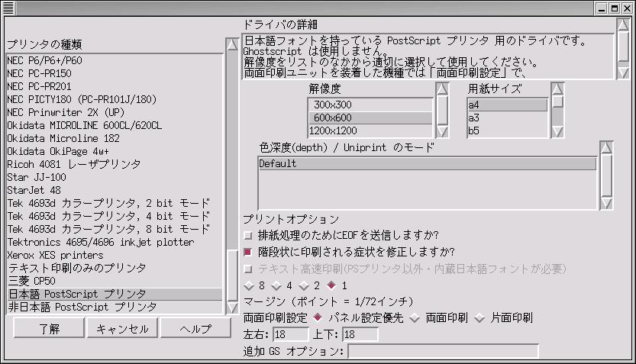Click down arrow of color depth scrollbar
636x364 pixels.
(606, 203)
